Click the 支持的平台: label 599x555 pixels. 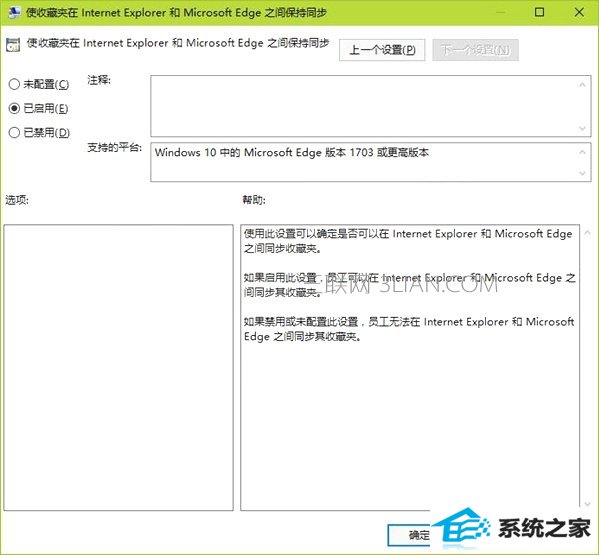click(x=115, y=147)
